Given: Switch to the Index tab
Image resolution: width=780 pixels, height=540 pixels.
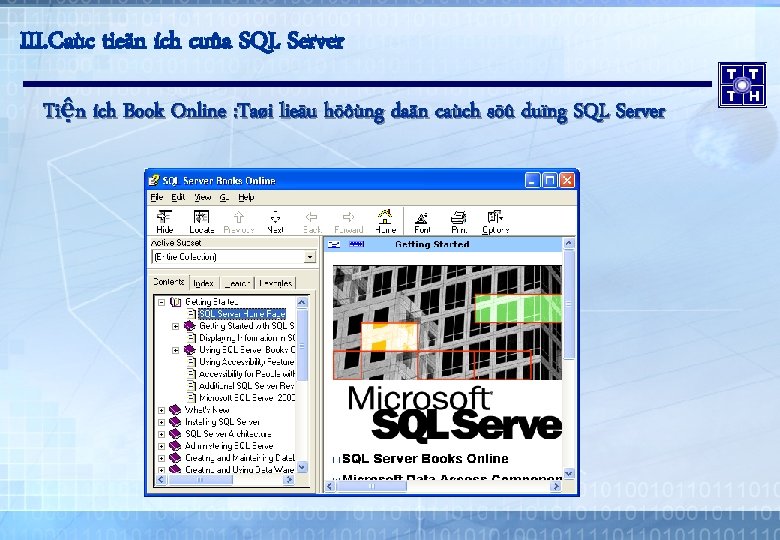Looking at the screenshot, I should pos(203,283).
